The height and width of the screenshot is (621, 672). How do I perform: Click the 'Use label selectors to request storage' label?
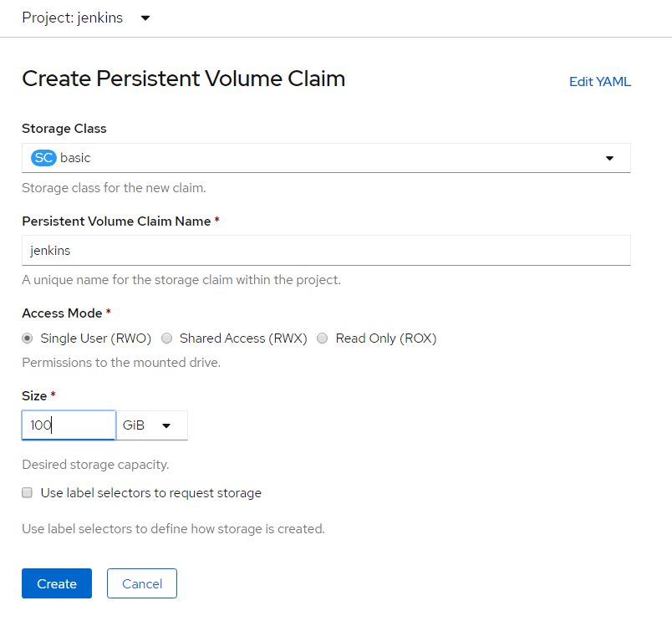(151, 493)
